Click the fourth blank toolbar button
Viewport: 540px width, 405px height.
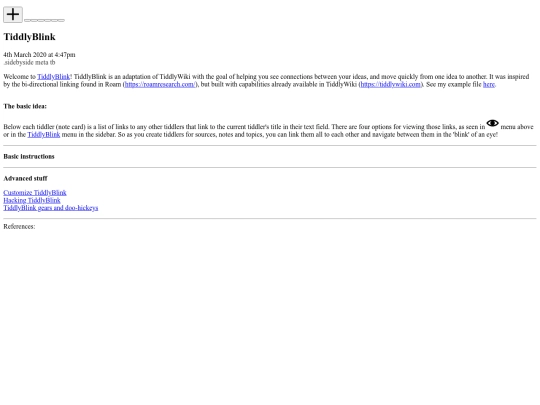coord(48,20)
